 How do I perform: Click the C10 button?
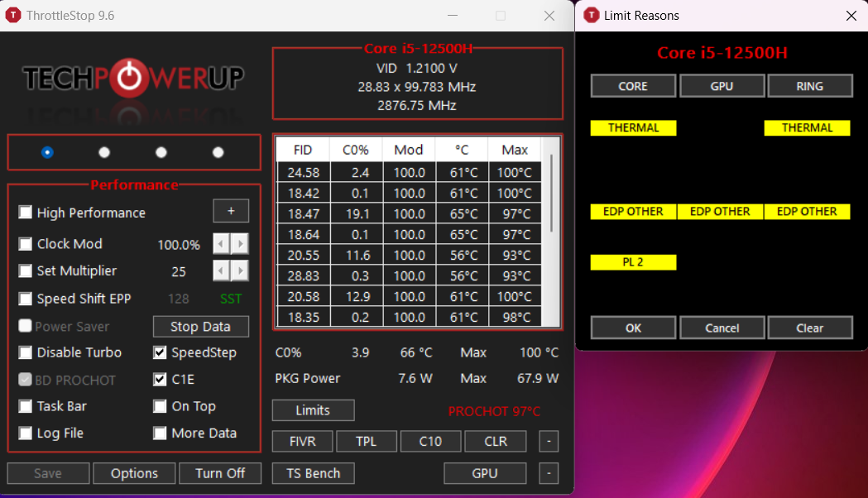(x=430, y=441)
